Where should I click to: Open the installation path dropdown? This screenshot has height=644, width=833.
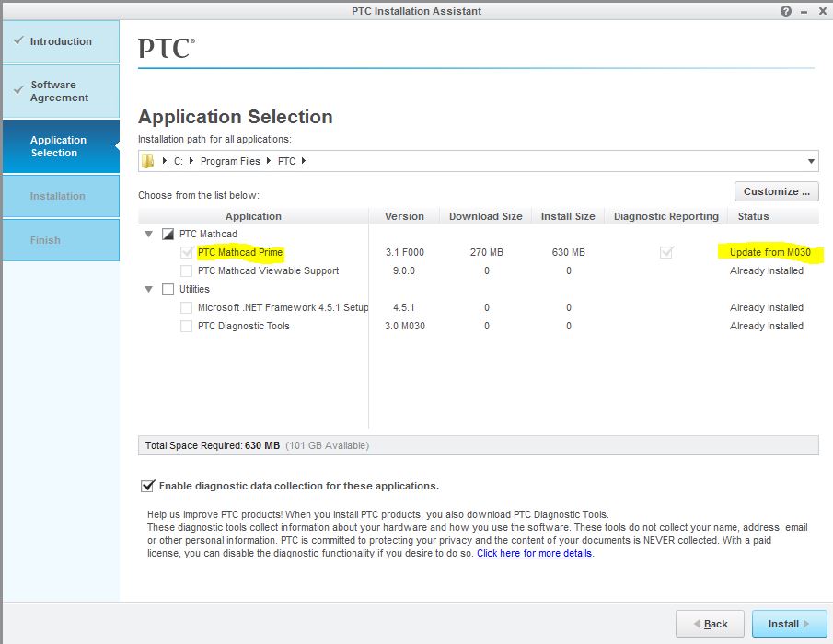[x=809, y=160]
